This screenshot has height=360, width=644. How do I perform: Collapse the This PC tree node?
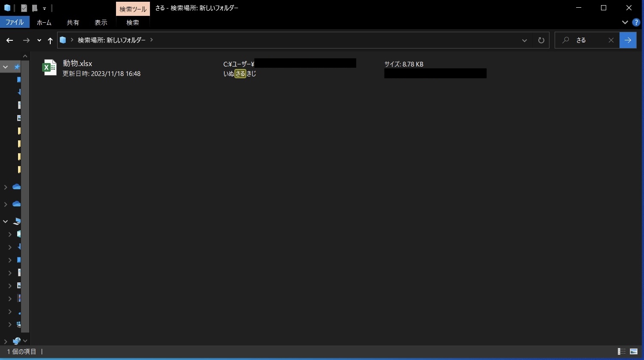[6, 221]
